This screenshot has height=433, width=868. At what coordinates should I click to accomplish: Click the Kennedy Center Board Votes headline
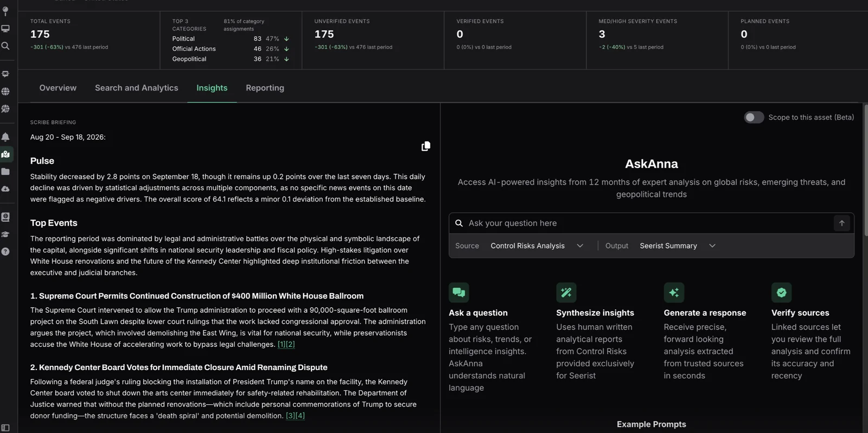tap(179, 367)
